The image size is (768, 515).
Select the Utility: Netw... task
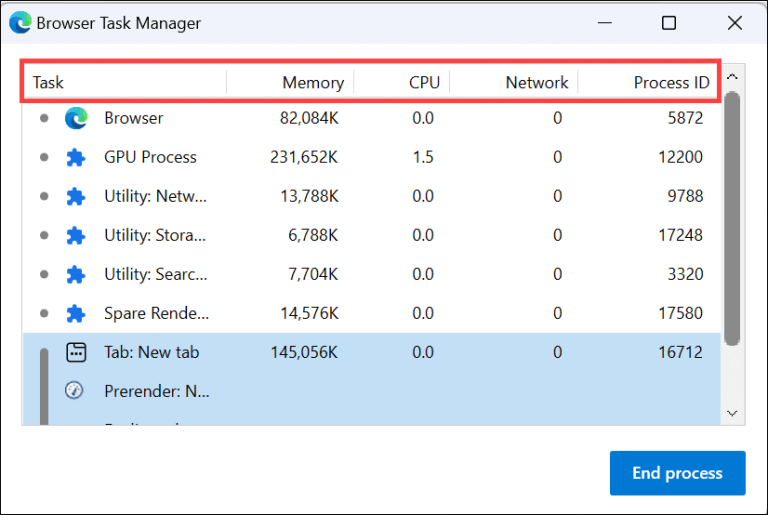[156, 196]
